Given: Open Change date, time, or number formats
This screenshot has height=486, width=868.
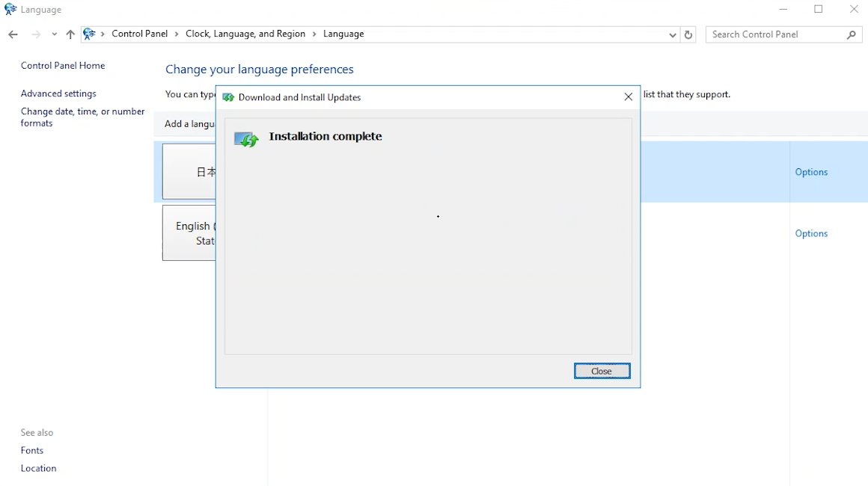Looking at the screenshot, I should [83, 117].
